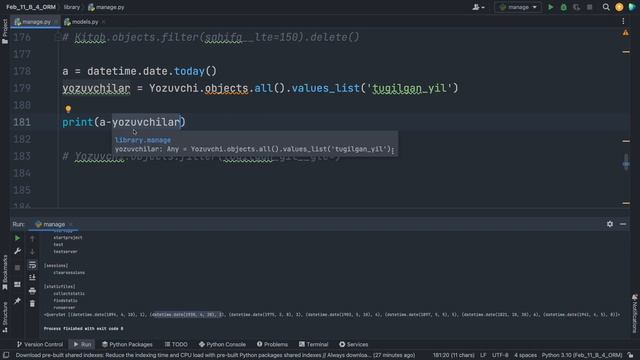Collapse the code fold marker at line 176
The width and height of the screenshot is (640, 360).
click(57, 38)
